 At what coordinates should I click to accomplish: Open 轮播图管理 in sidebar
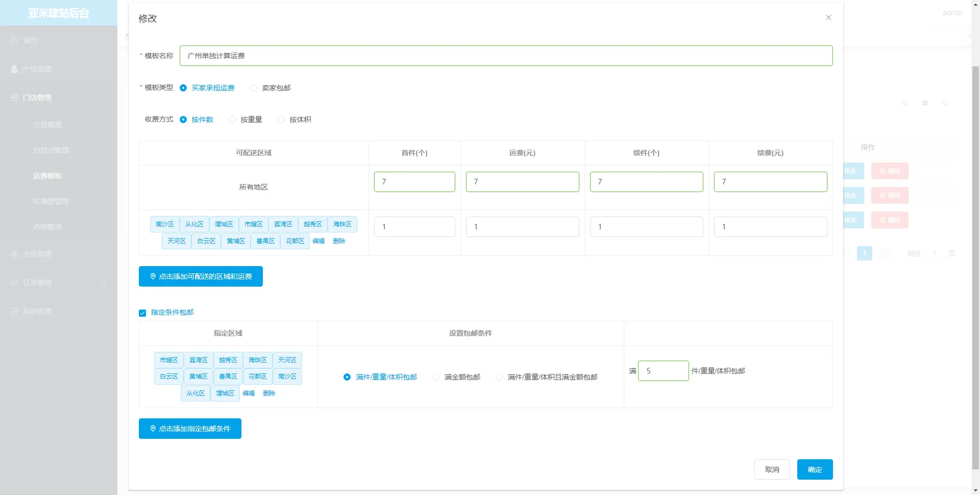point(51,201)
